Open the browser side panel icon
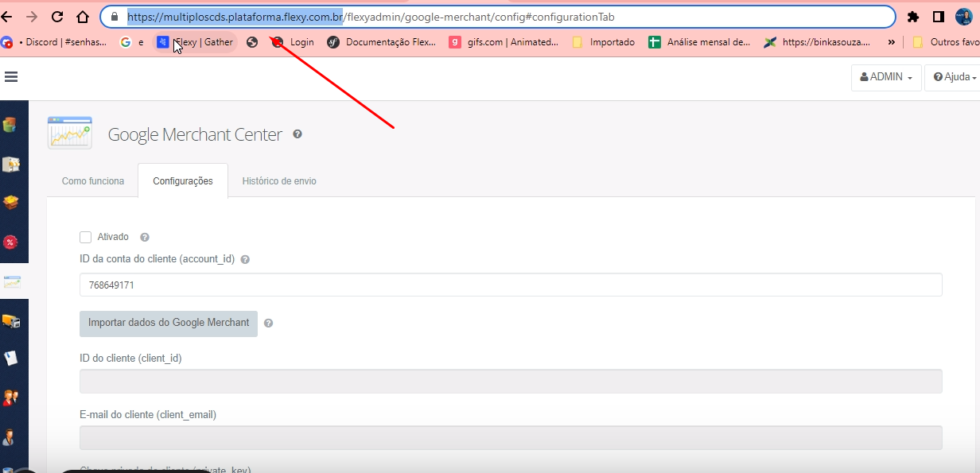Screen dimensions: 980x473 click(x=939, y=17)
